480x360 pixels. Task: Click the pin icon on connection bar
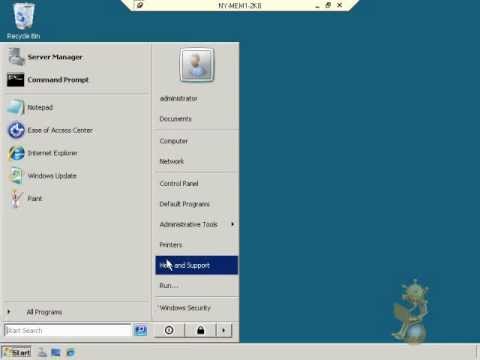140,5
